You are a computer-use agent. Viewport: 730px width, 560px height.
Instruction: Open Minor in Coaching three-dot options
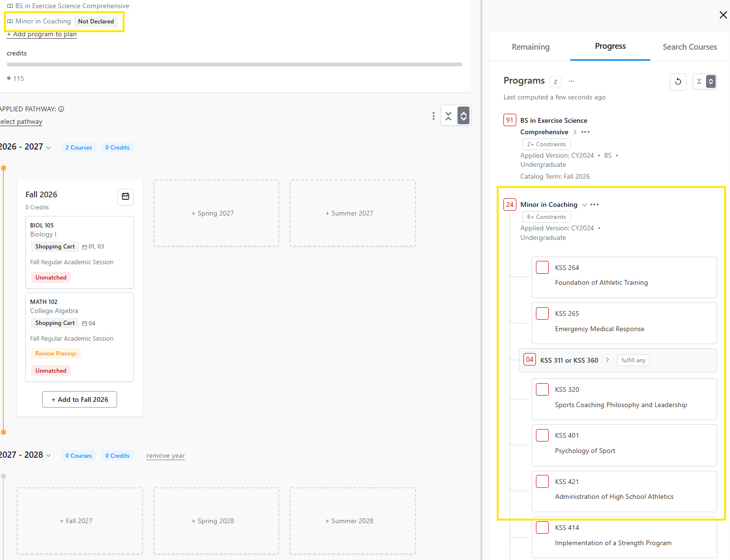pyautogui.click(x=594, y=205)
